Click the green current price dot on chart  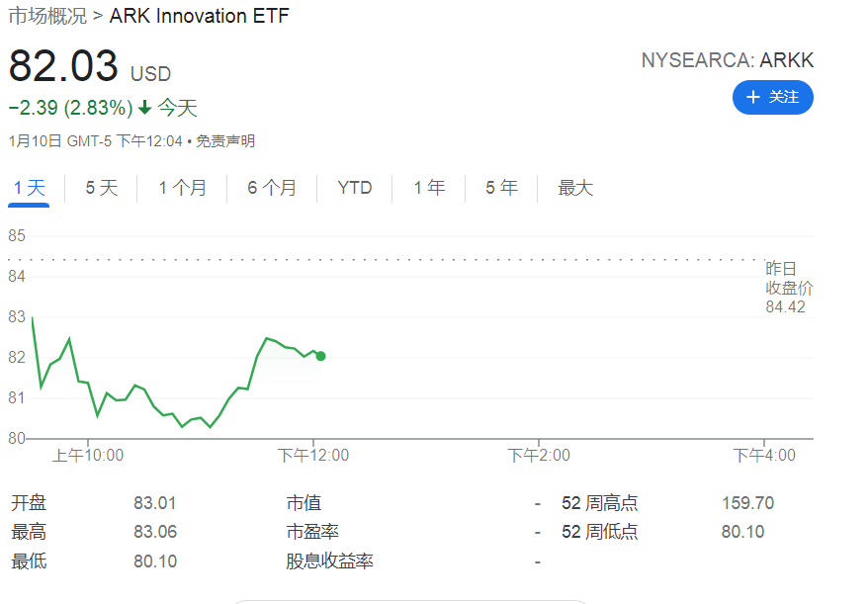click(x=320, y=356)
